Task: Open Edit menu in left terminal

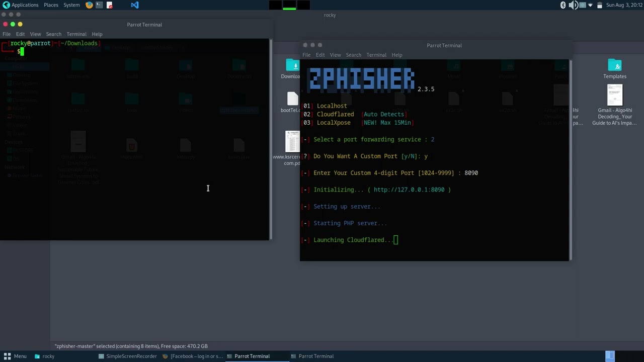Action: point(20,34)
